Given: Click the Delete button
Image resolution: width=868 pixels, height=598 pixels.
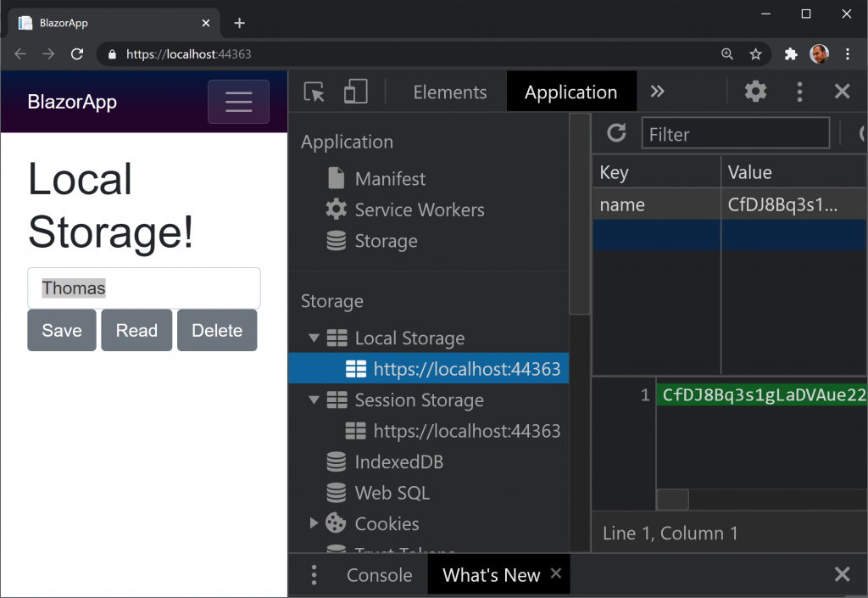Looking at the screenshot, I should click(x=217, y=330).
